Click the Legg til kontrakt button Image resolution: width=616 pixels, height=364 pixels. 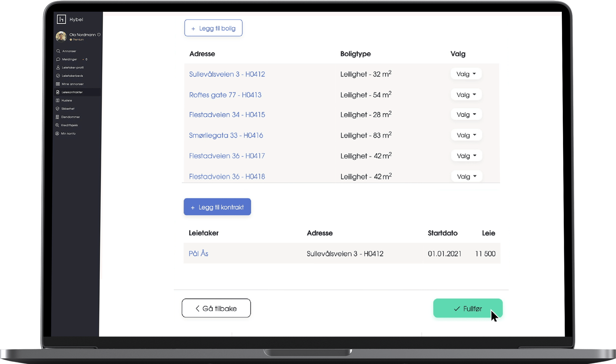click(217, 207)
